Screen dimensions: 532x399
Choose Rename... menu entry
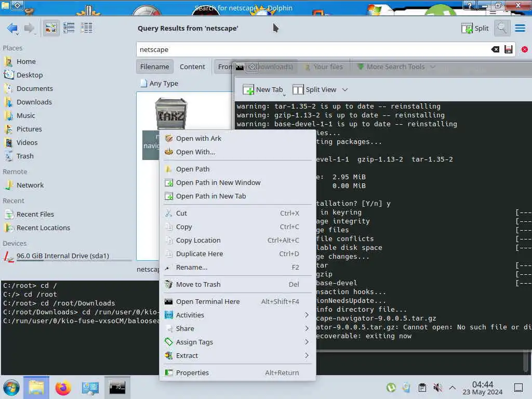pos(237,268)
